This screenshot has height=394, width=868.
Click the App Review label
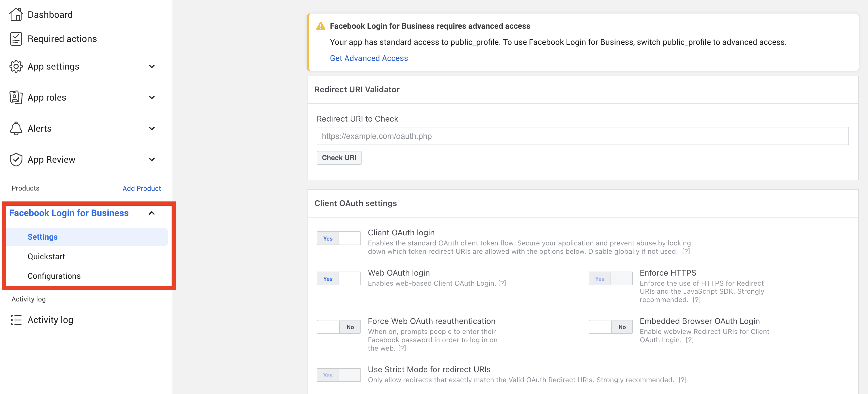point(51,159)
